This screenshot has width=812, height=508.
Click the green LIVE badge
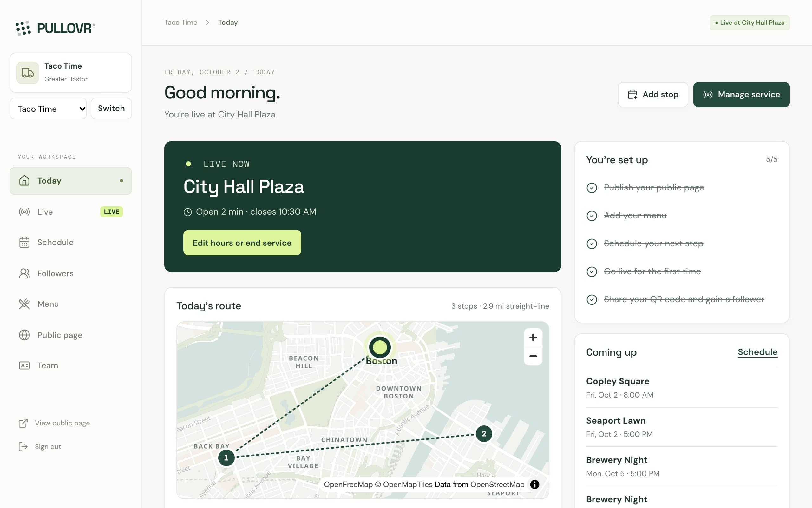(111, 212)
